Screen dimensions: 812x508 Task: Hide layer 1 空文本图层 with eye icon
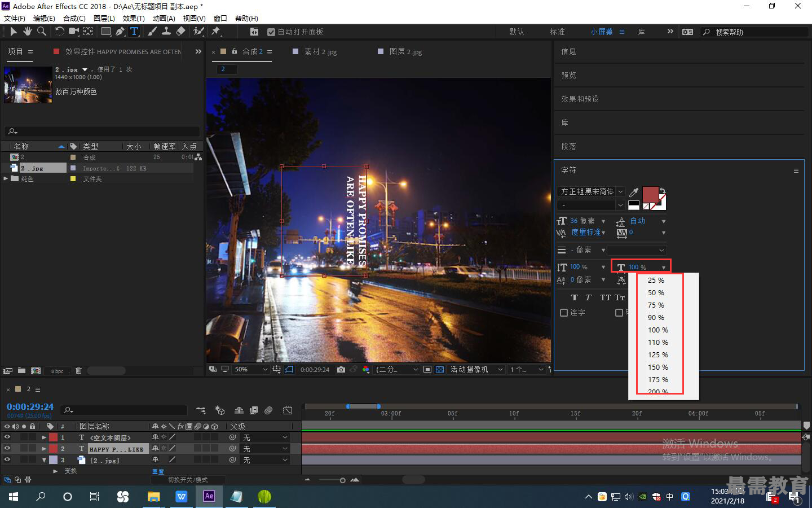[x=7, y=437]
